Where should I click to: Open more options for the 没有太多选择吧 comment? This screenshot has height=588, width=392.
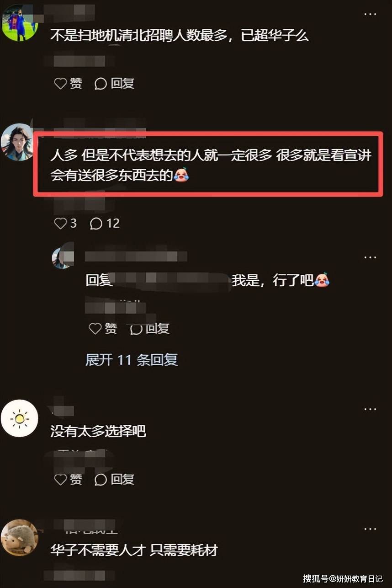coord(370,409)
